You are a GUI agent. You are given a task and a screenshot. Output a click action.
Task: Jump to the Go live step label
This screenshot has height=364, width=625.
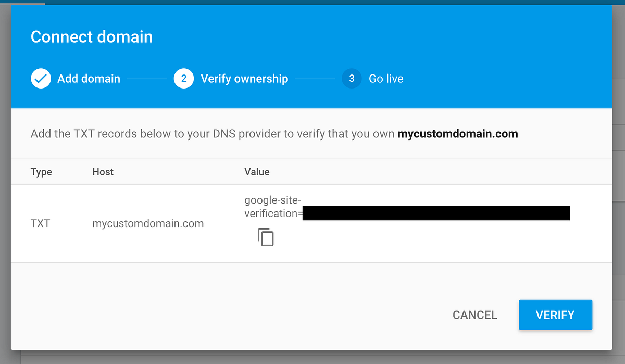point(386,79)
